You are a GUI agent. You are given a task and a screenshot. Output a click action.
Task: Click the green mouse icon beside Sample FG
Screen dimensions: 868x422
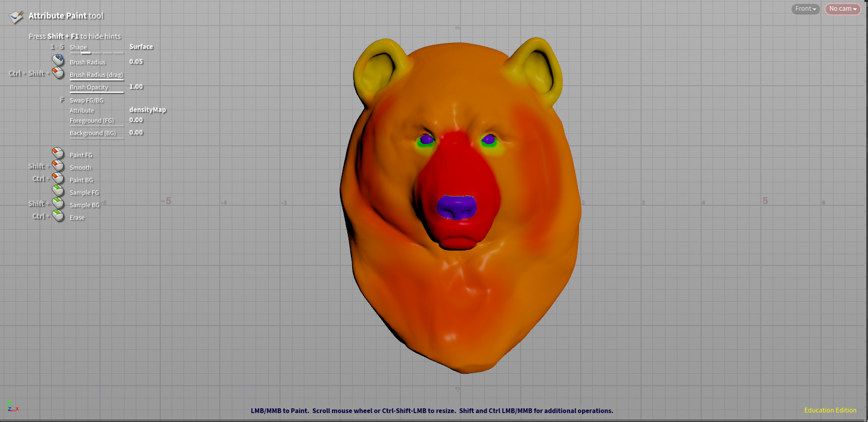tap(58, 191)
